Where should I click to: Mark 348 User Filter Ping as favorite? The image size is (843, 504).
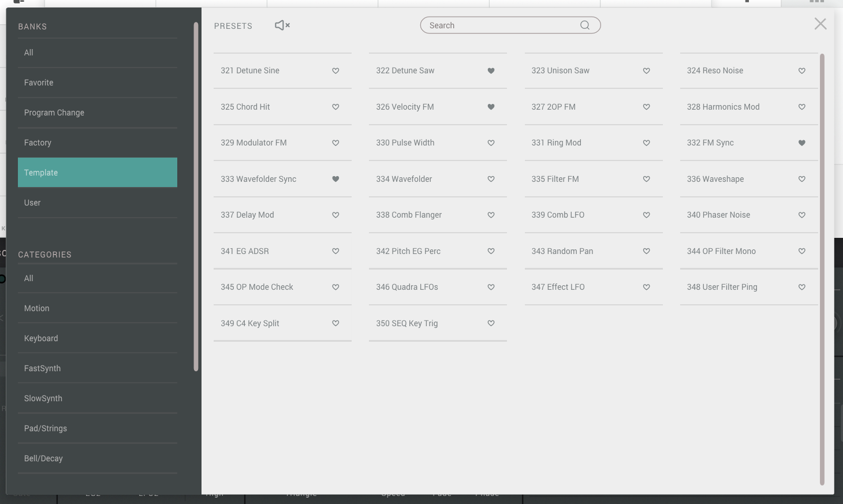801,288
